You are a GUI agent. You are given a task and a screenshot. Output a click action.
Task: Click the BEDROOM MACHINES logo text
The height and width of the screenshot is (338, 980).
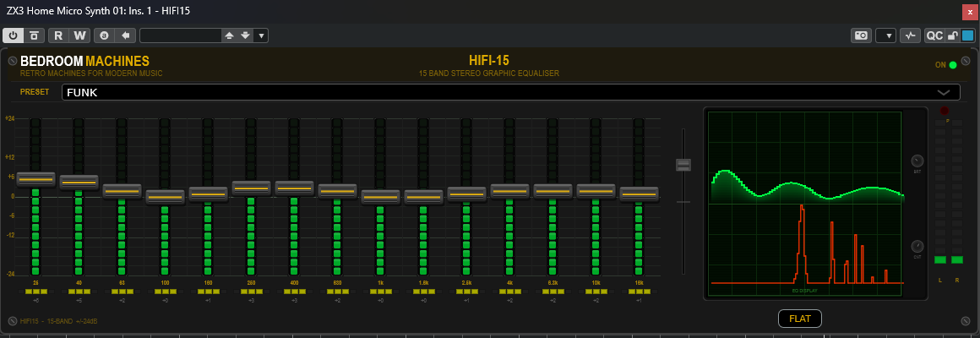click(x=85, y=61)
